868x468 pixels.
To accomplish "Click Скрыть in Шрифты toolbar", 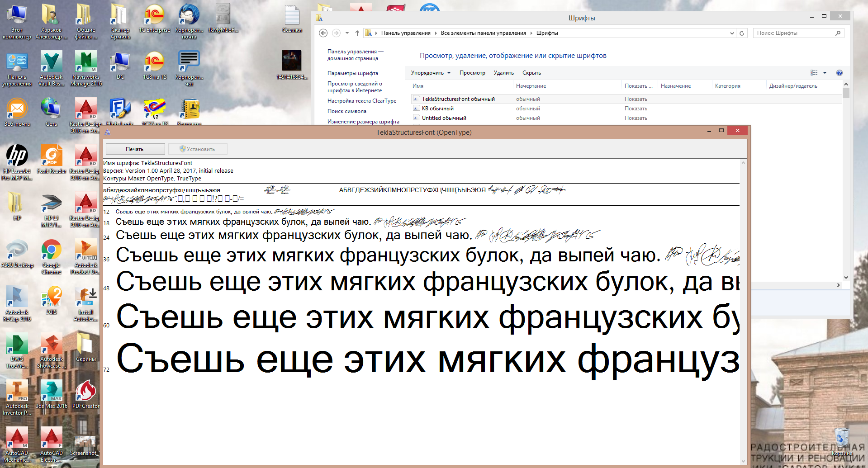I will click(531, 73).
